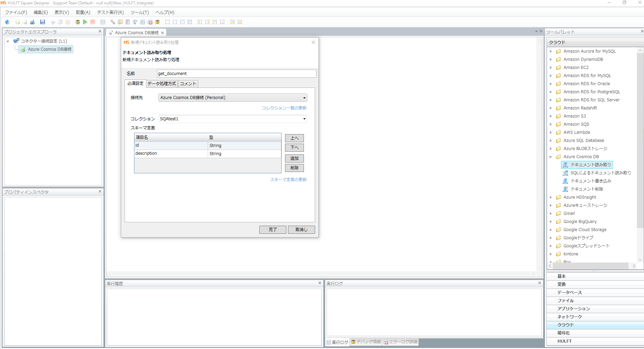The image size is (644, 349).
Task: Close the Azure Cosmos DB接続 editor tab
Action: (x=162, y=33)
